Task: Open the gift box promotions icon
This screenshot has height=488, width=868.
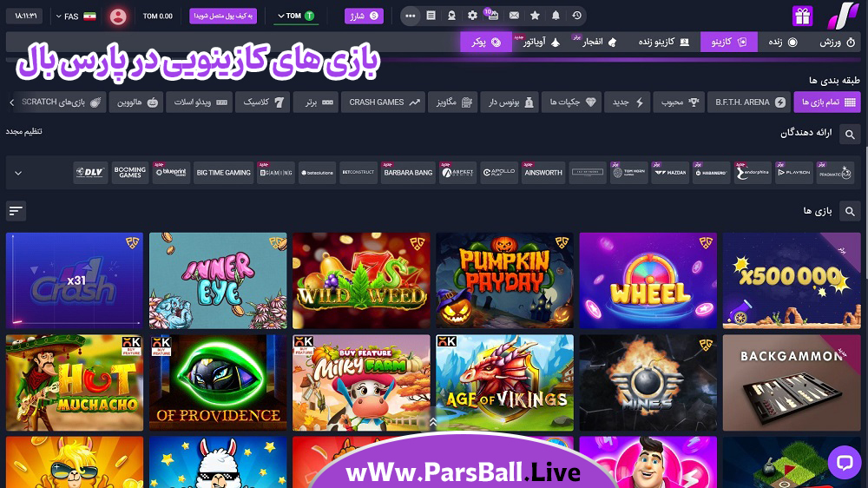Action: point(802,16)
